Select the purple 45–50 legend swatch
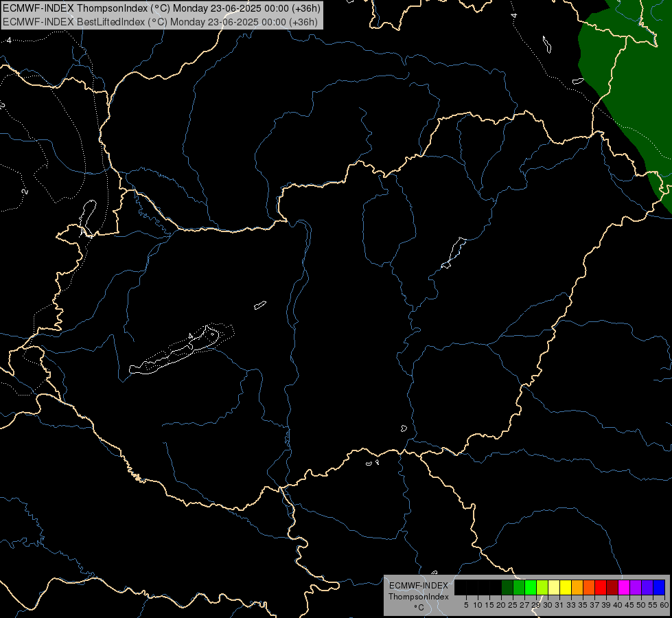 click(636, 587)
